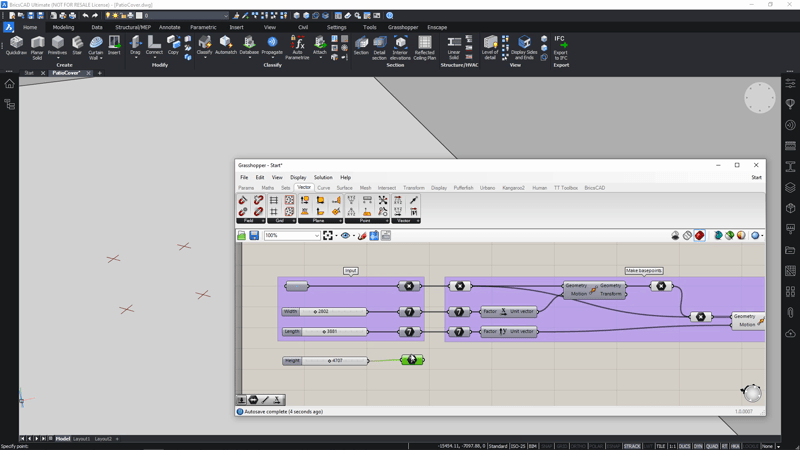Open the Primitives tool
The height and width of the screenshot is (450, 800).
(58, 45)
